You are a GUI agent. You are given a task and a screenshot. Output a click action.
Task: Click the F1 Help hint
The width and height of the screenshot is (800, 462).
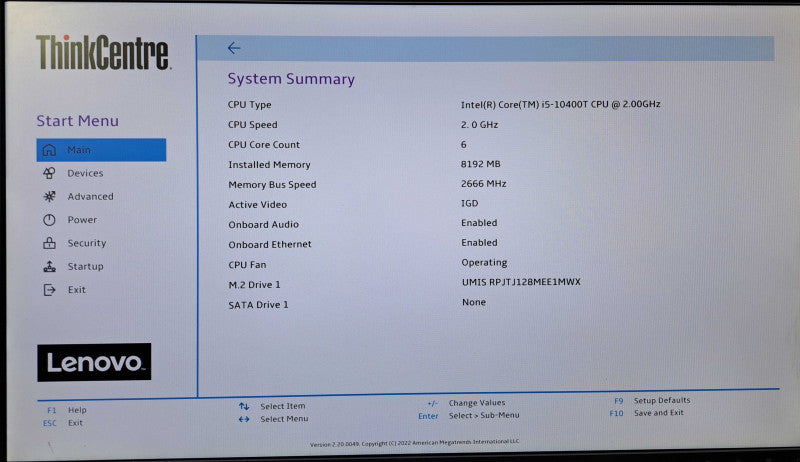click(x=67, y=410)
